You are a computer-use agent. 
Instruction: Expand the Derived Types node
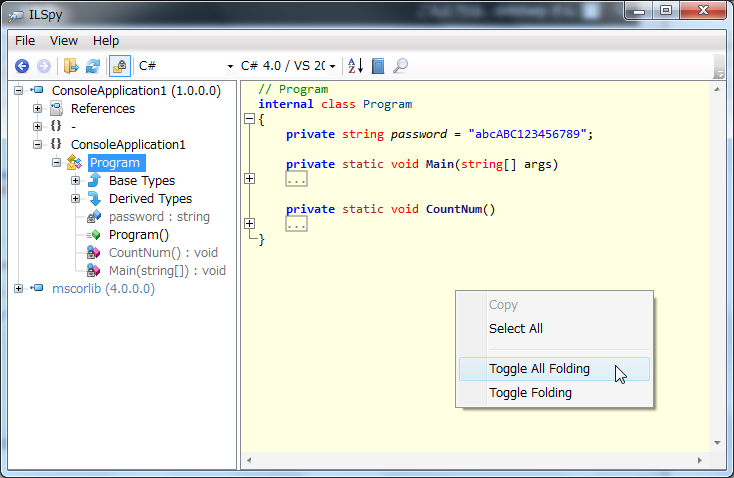[x=75, y=199]
